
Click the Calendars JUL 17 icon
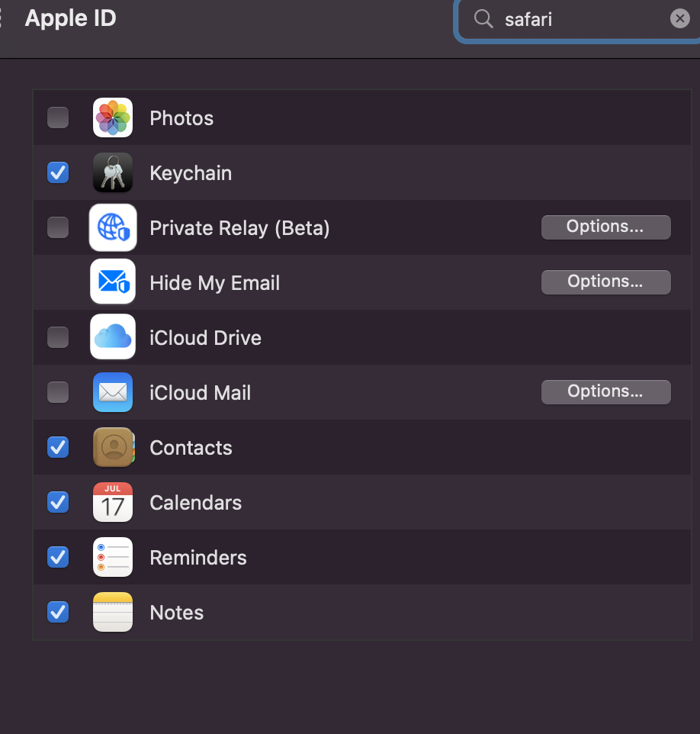(x=113, y=502)
